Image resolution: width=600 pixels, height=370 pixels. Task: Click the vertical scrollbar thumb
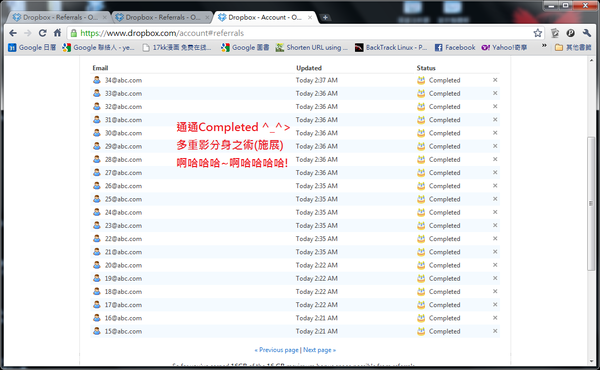591,204
